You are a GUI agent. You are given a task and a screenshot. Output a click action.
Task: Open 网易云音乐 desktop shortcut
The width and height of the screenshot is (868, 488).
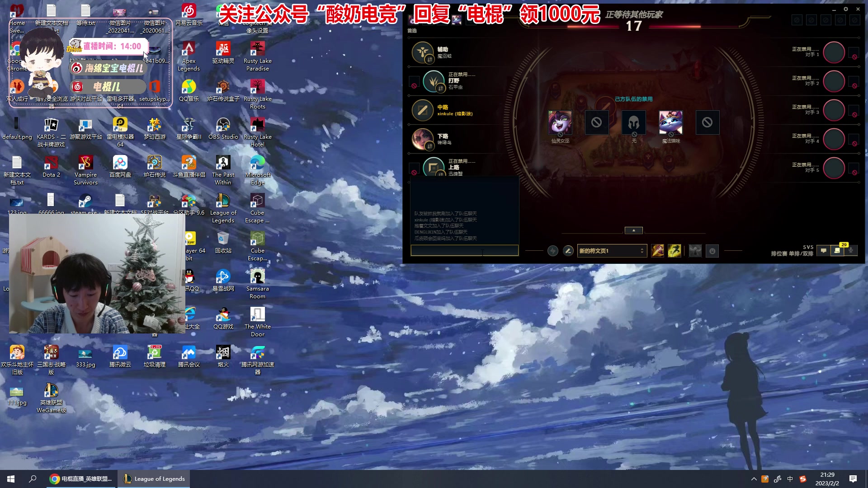point(189,14)
